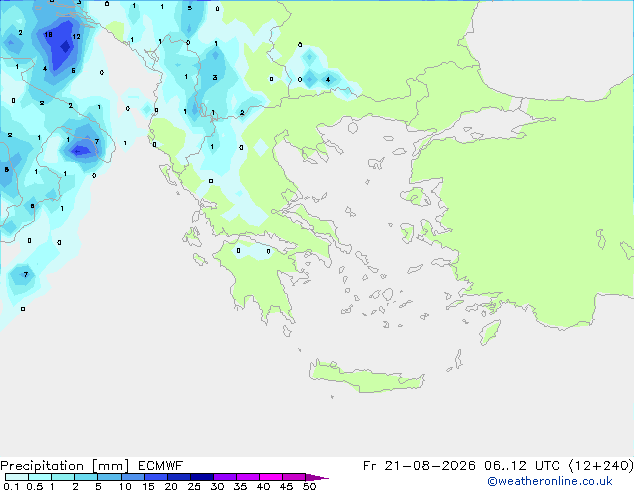Click the '06..12 UTC' time range
The height and width of the screenshot is (490, 634).
click(522, 466)
